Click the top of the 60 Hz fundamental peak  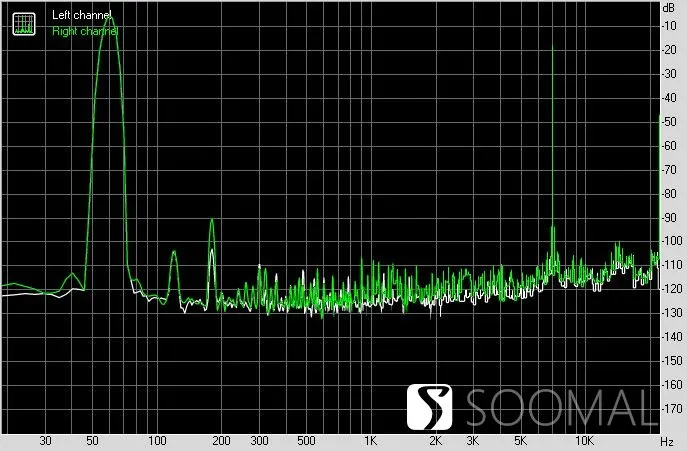point(110,18)
